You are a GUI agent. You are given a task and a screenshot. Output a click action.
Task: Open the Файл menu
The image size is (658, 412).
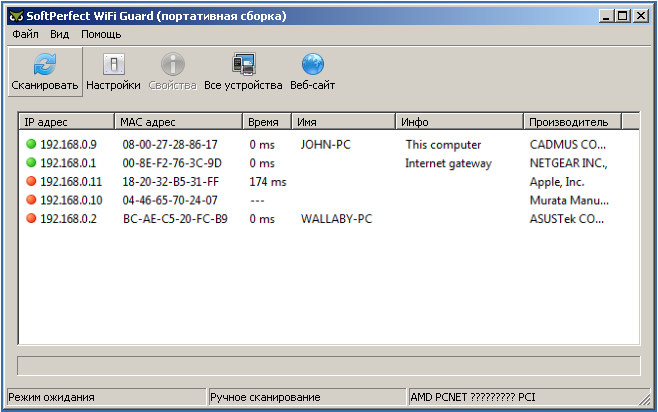25,34
